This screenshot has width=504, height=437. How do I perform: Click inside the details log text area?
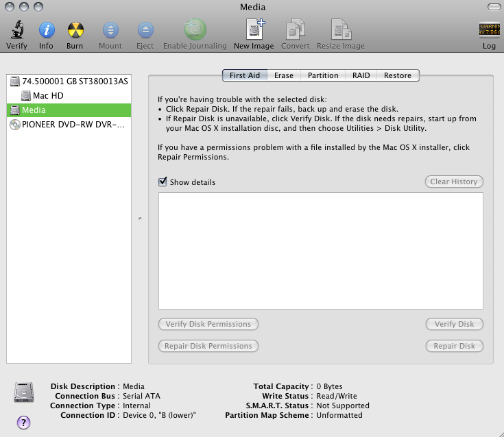(x=321, y=251)
